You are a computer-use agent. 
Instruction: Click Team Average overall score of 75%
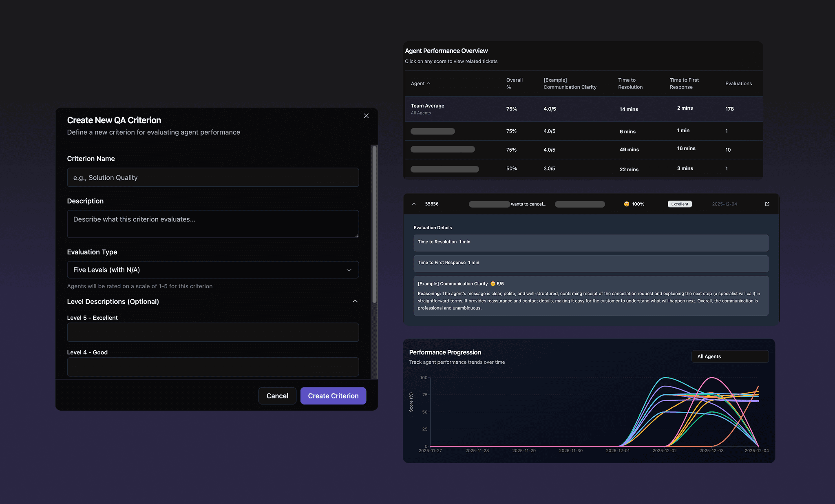tap(511, 109)
